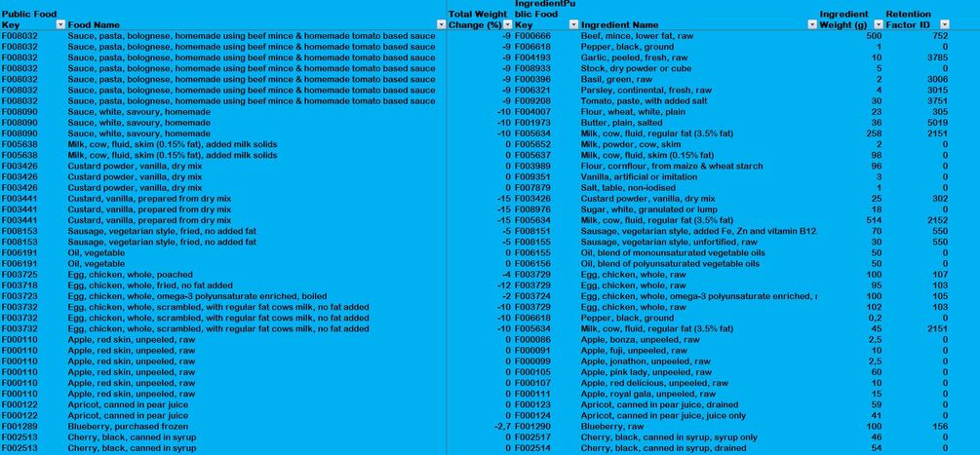Select the Ingredient Name header cell
This screenshot has width=980, height=455.
pyautogui.click(x=619, y=25)
